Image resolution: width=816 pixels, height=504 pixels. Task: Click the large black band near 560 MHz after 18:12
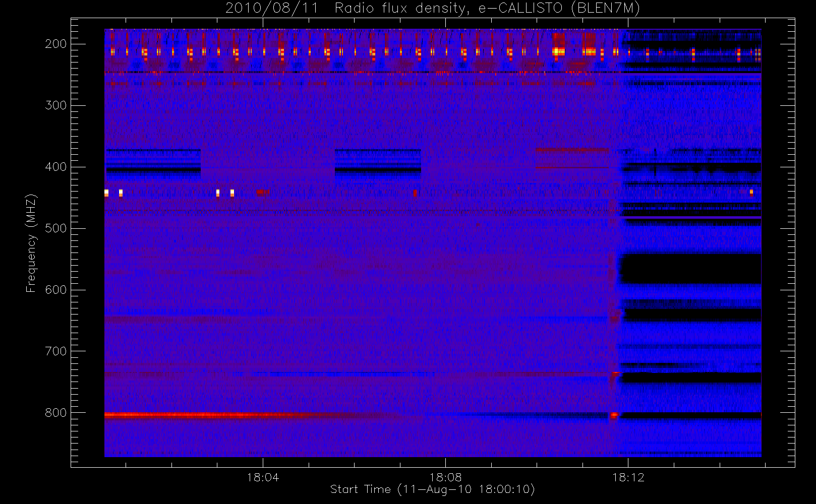coord(690,269)
